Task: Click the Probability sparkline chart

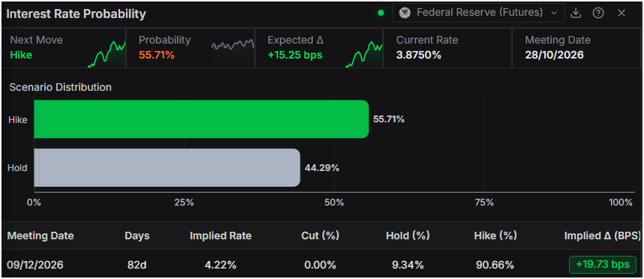Action: point(233,44)
